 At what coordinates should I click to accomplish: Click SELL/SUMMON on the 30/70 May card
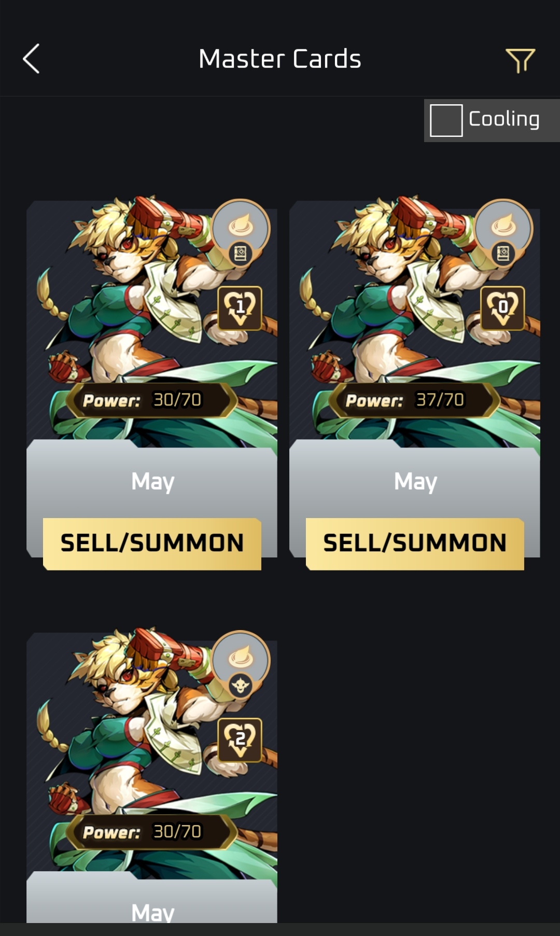tap(152, 543)
